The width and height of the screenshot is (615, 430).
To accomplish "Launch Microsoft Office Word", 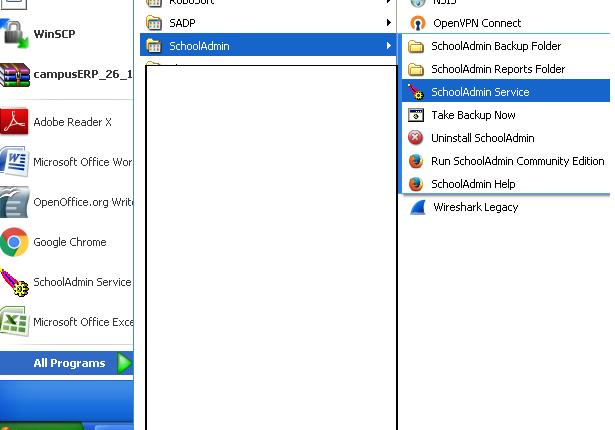I will pyautogui.click(x=82, y=162).
